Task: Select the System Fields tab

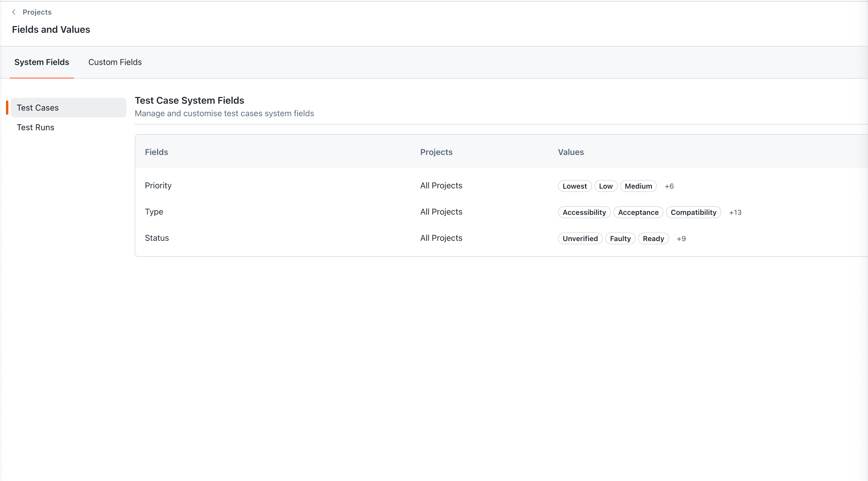Action: click(x=41, y=62)
